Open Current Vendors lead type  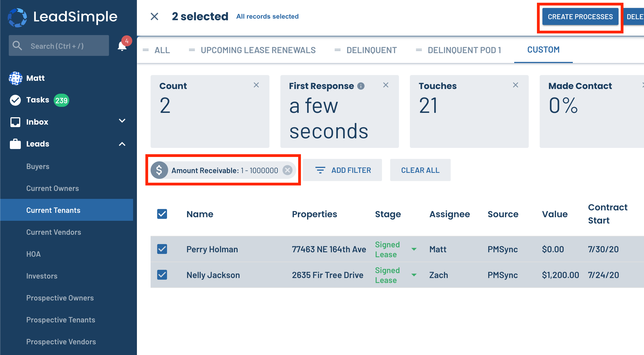click(x=54, y=232)
